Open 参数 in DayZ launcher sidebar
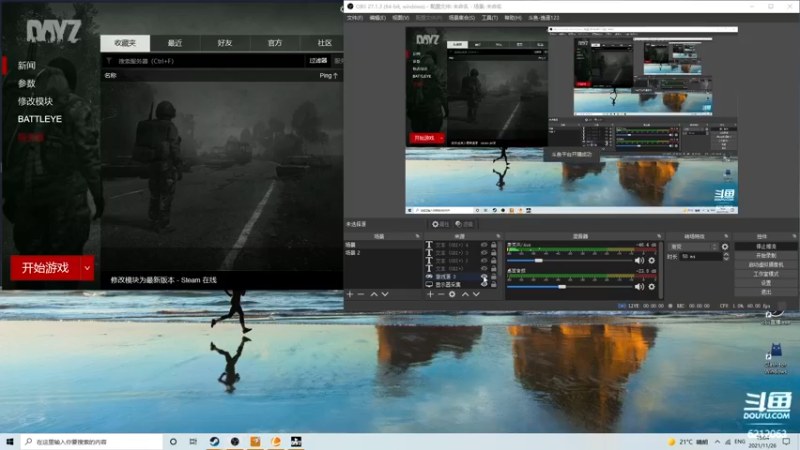This screenshot has height=450, width=800. [27, 83]
